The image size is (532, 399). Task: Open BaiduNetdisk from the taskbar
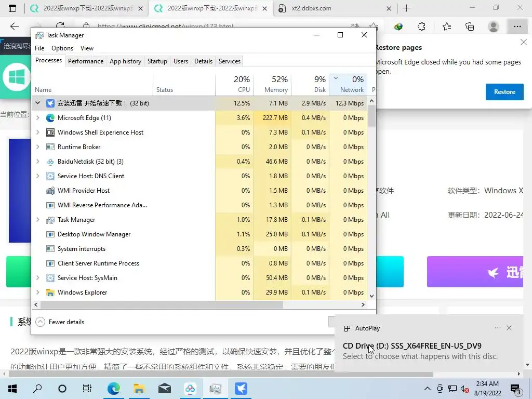(x=190, y=389)
